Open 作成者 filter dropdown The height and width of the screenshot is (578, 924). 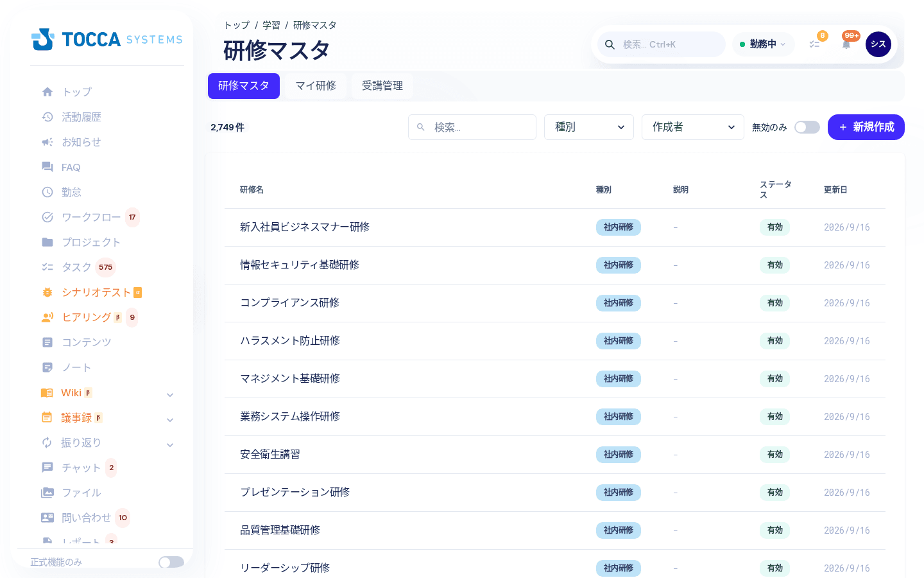click(693, 127)
